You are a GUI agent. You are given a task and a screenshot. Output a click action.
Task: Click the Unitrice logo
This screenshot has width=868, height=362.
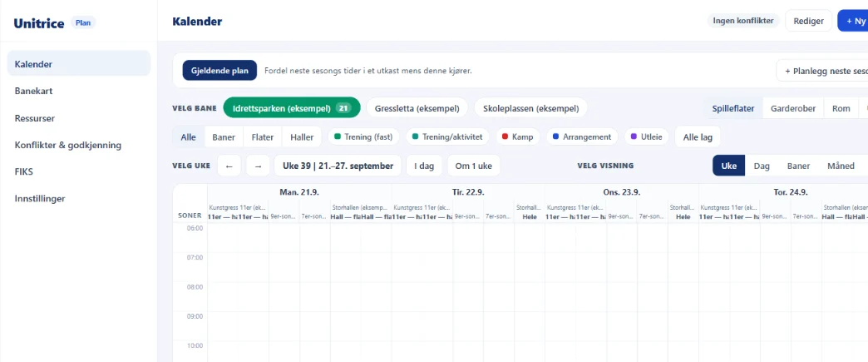[x=39, y=23]
